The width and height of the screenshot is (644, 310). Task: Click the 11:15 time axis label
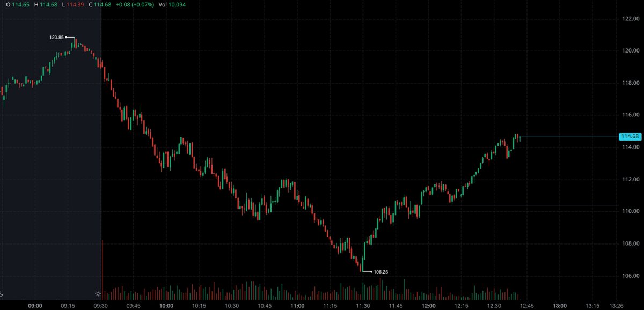(x=330, y=305)
